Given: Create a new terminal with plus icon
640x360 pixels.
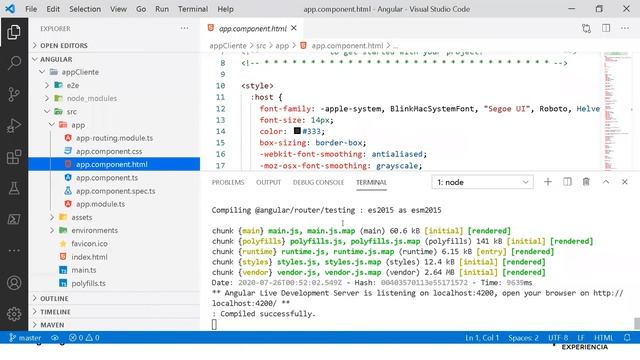Looking at the screenshot, I should tap(548, 182).
